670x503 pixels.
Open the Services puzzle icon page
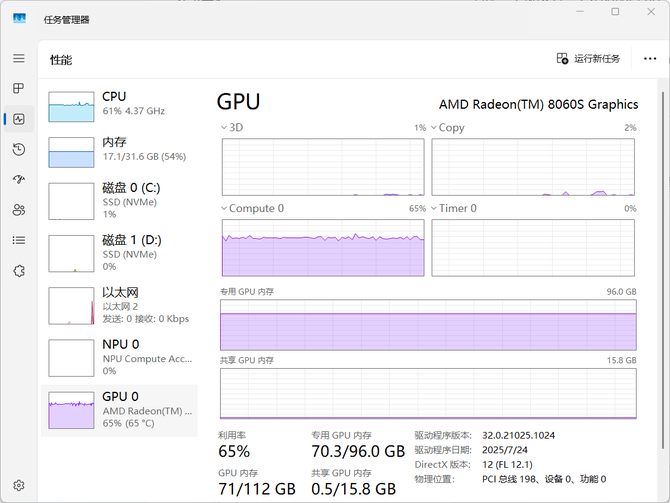[18, 270]
